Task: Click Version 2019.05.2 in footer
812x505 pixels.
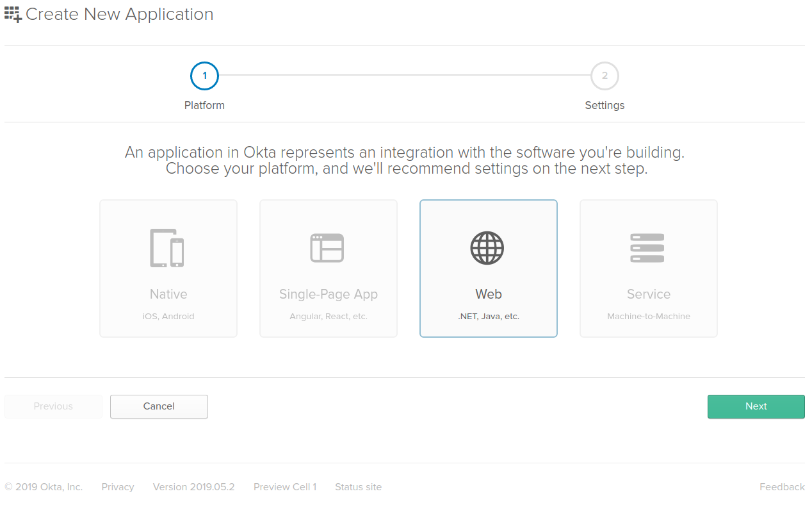Action: click(x=193, y=487)
